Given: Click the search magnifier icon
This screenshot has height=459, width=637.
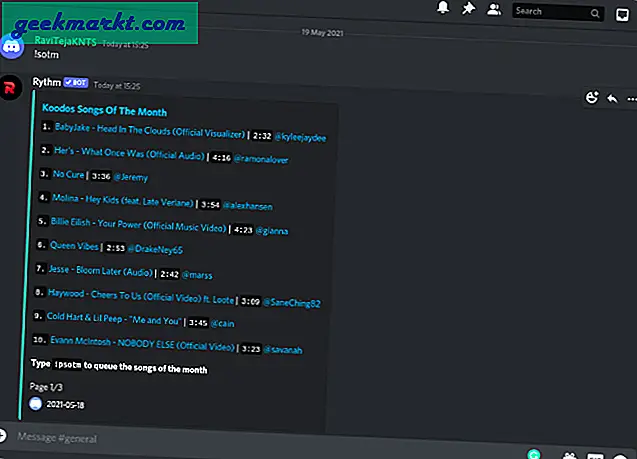Looking at the screenshot, I should 595,14.
